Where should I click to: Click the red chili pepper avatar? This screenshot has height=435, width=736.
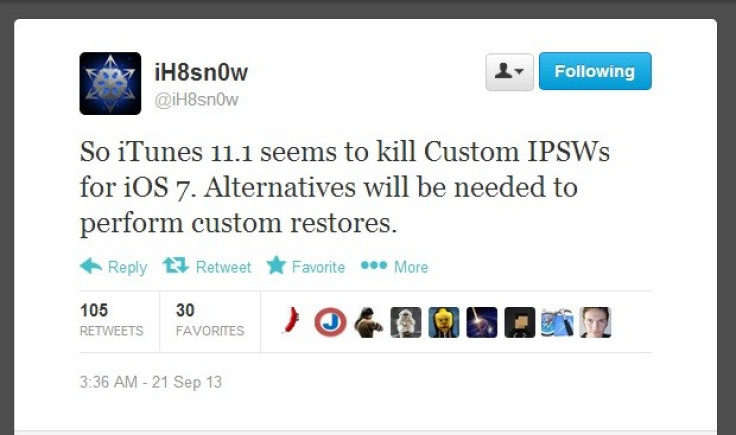[291, 322]
